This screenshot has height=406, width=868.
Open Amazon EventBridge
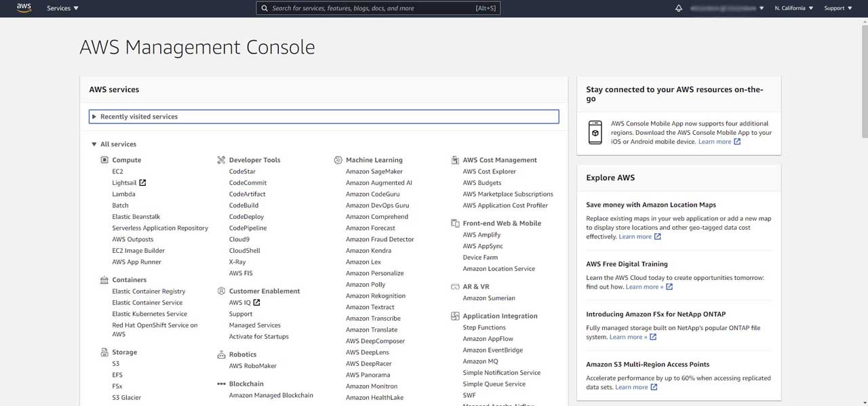pyautogui.click(x=493, y=350)
